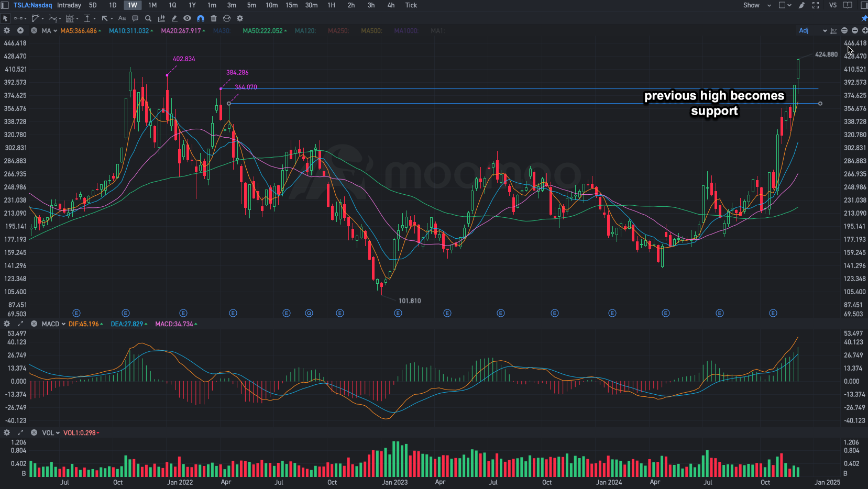
Task: Expand polyline tool variants arrow
Action: pos(42,19)
